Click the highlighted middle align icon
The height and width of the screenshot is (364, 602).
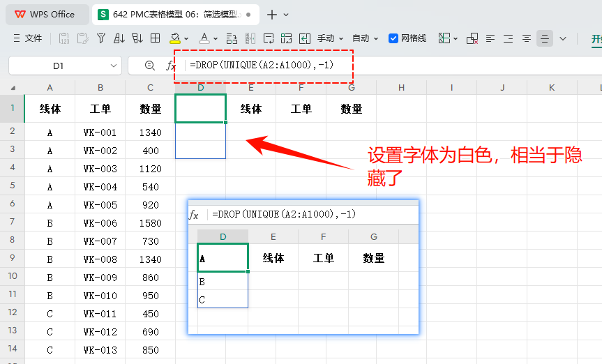tap(544, 38)
